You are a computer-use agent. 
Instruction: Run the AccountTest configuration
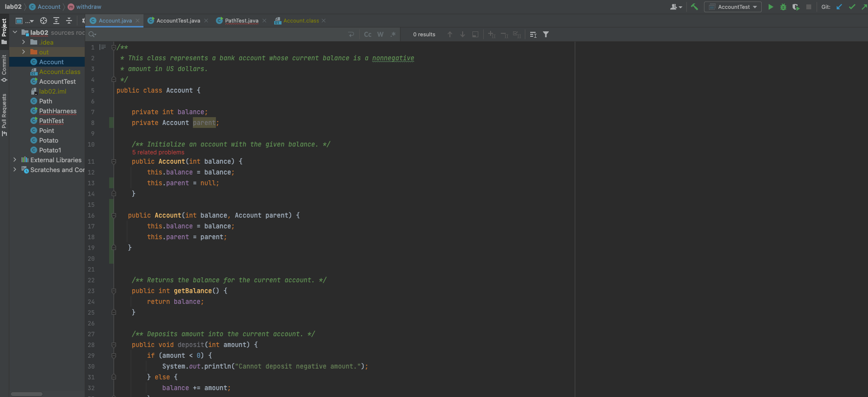(x=771, y=7)
